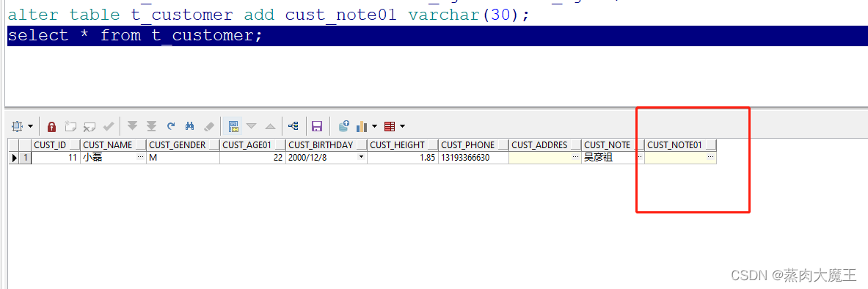Image resolution: width=868 pixels, height=289 pixels.
Task: Click the ellipsis button in CUST_ADDRES cell
Action: 576,158
